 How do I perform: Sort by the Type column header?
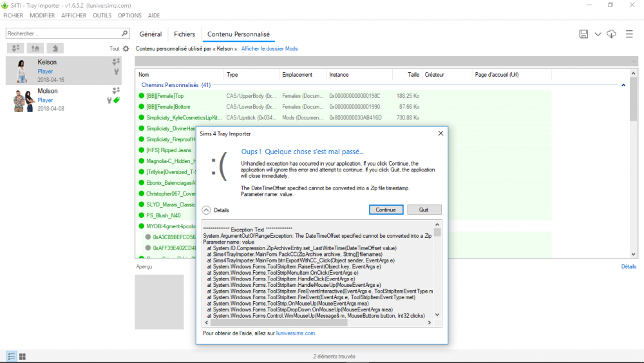coord(251,74)
